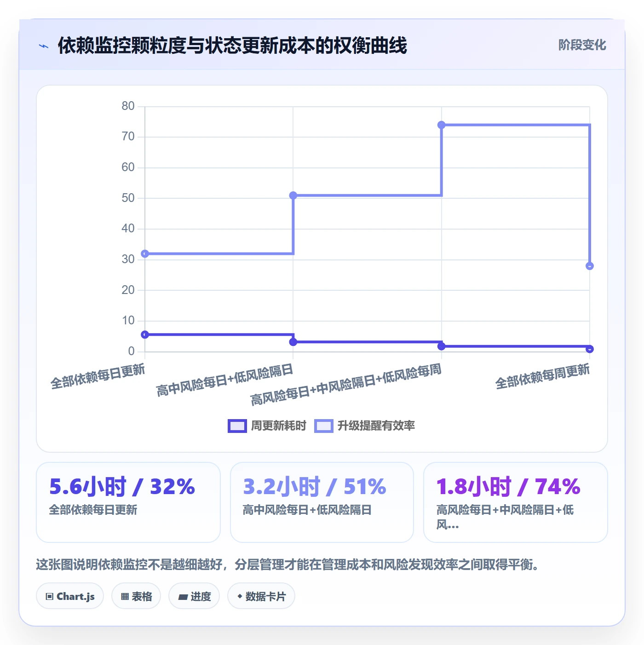Click the x-axis label 高中风险每日+低风险隔日
Screen dimensions: 644x645
click(x=224, y=380)
